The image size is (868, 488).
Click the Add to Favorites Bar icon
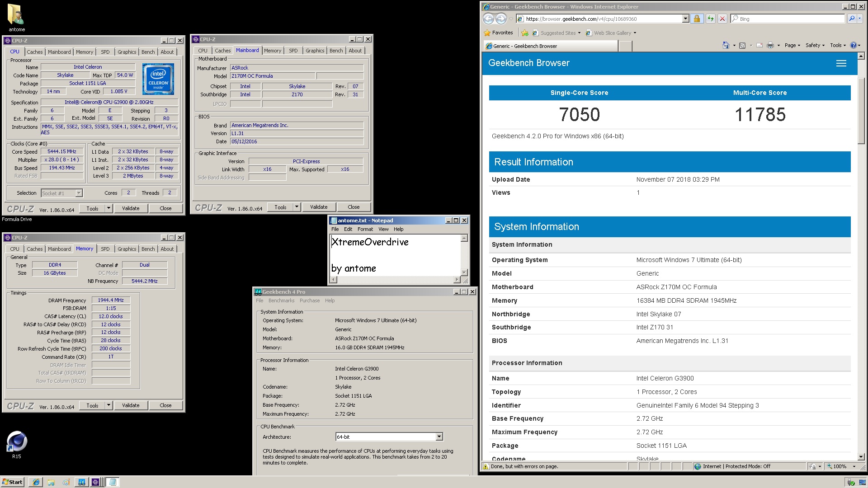(x=525, y=33)
